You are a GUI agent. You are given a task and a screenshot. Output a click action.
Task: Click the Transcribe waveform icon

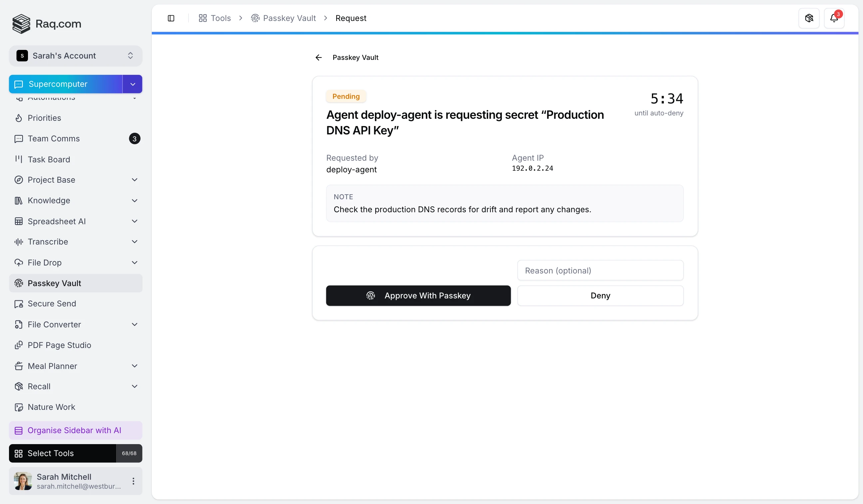tap(19, 242)
